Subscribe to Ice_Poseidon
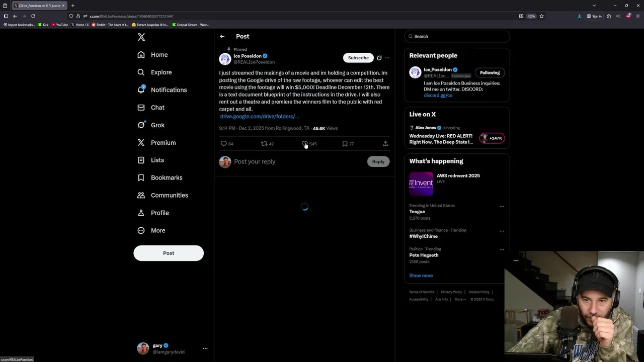The width and height of the screenshot is (644, 362). pos(358,58)
